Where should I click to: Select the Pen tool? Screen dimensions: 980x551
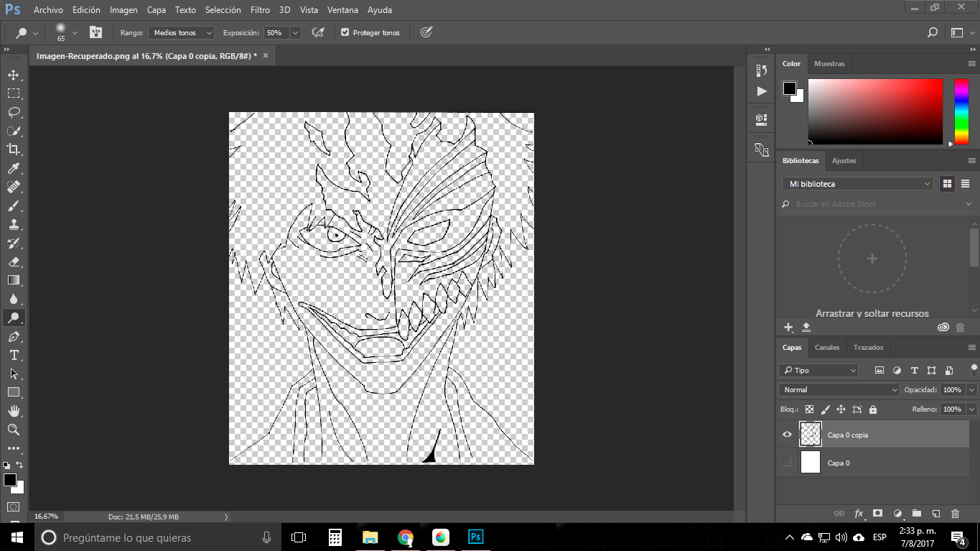tap(14, 336)
